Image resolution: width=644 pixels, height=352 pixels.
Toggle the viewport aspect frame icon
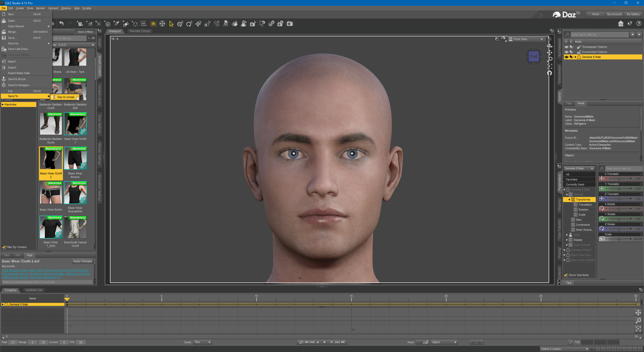tap(497, 39)
